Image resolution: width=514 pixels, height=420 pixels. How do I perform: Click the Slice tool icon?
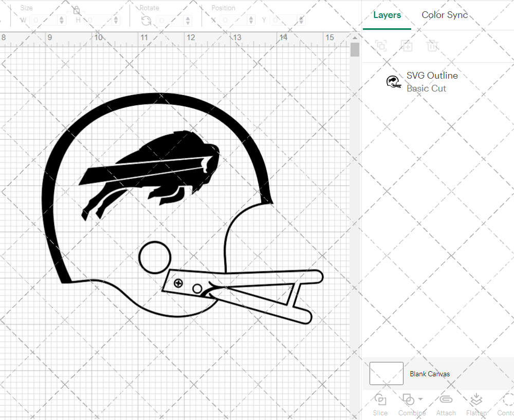click(380, 399)
